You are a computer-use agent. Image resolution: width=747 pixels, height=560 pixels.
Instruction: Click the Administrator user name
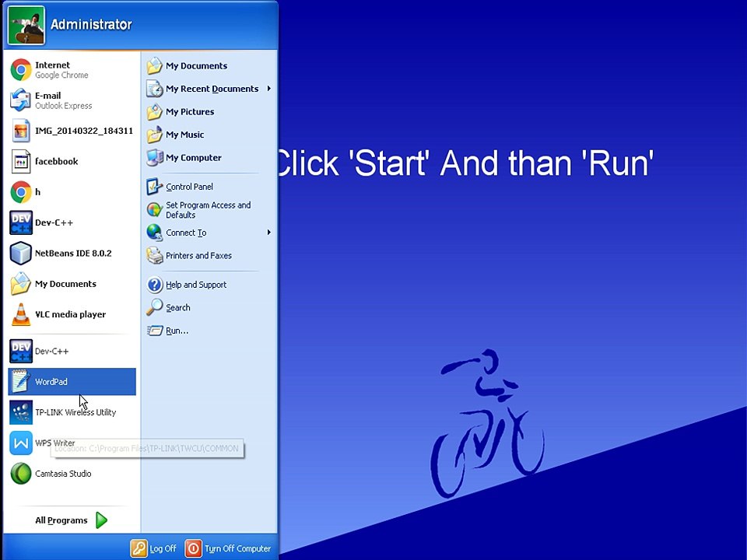pyautogui.click(x=91, y=24)
